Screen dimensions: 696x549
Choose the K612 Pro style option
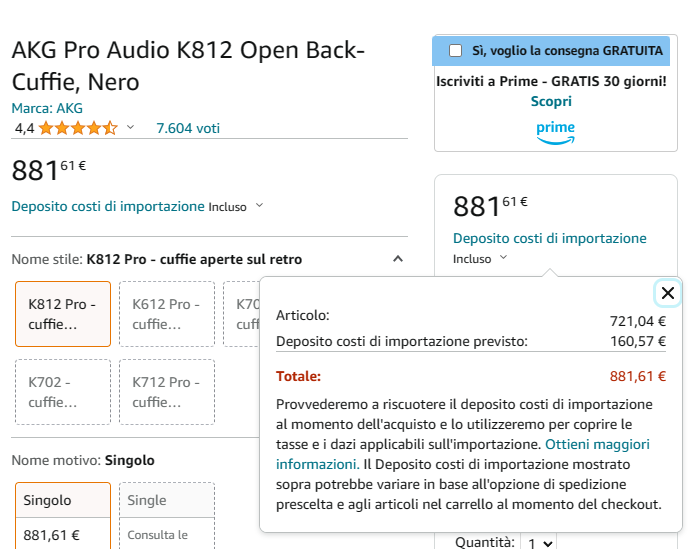click(x=167, y=314)
